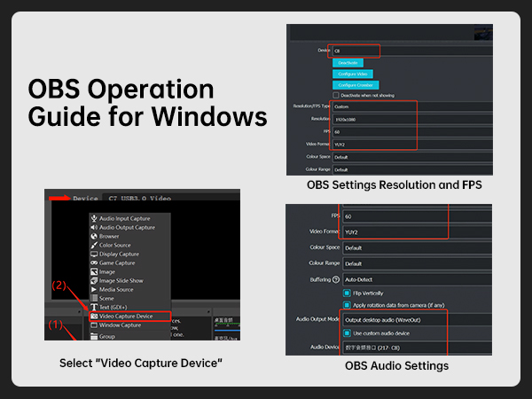Image resolution: width=532 pixels, height=399 pixels.
Task: Select the Image source icon
Action: [x=94, y=272]
